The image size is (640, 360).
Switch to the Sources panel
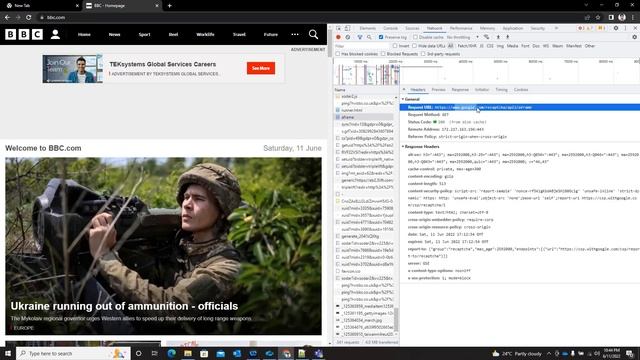click(x=412, y=28)
